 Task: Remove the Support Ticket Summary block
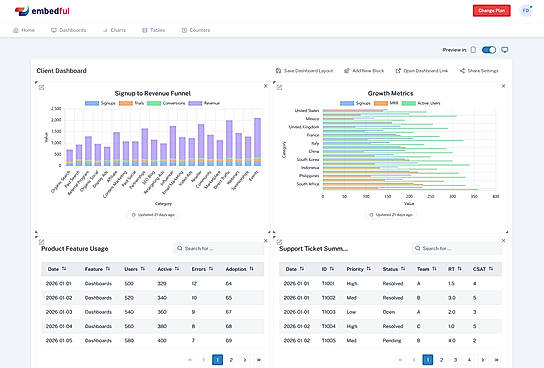(503, 240)
